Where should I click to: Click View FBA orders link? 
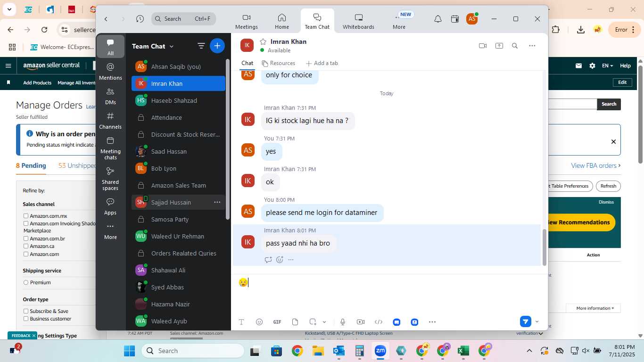(595, 165)
